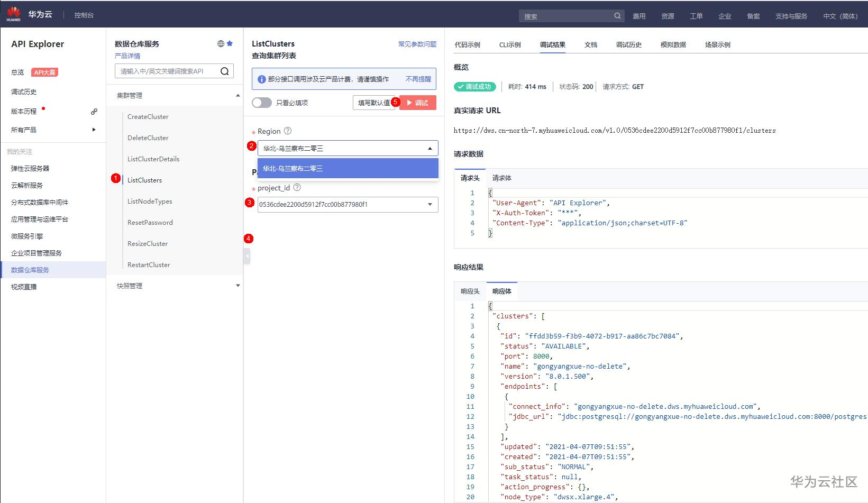Image resolution: width=868 pixels, height=503 pixels.
Task: Dismiss notice with 不再提醒
Action: point(418,79)
